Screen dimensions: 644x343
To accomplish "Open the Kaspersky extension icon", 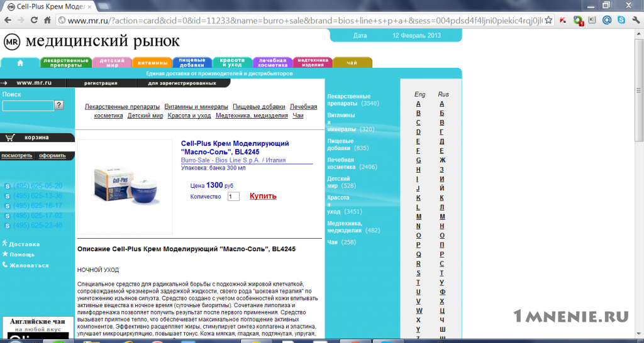I will coord(563,20).
